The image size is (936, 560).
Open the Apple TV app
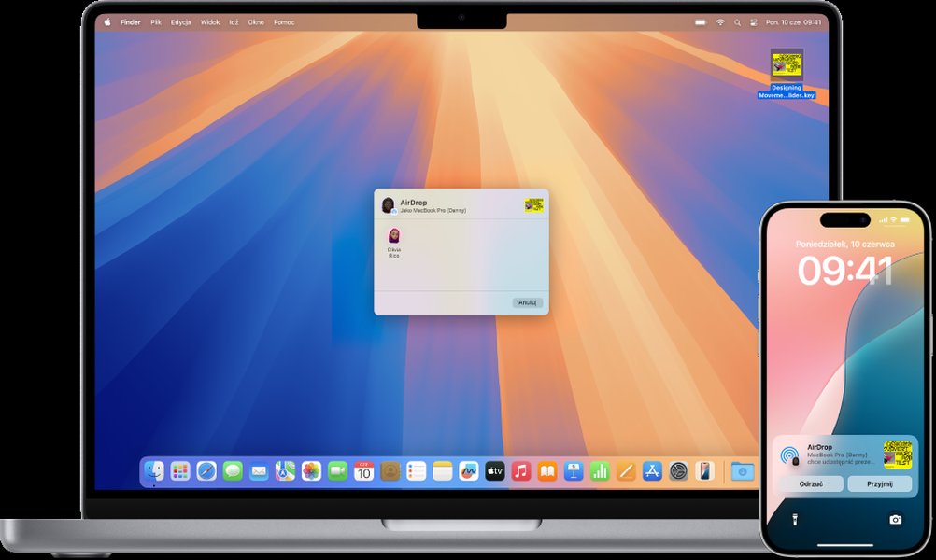[495, 471]
